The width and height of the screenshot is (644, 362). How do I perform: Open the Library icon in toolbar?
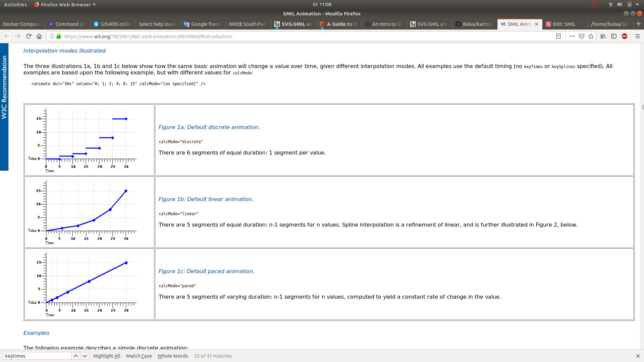tap(603, 36)
